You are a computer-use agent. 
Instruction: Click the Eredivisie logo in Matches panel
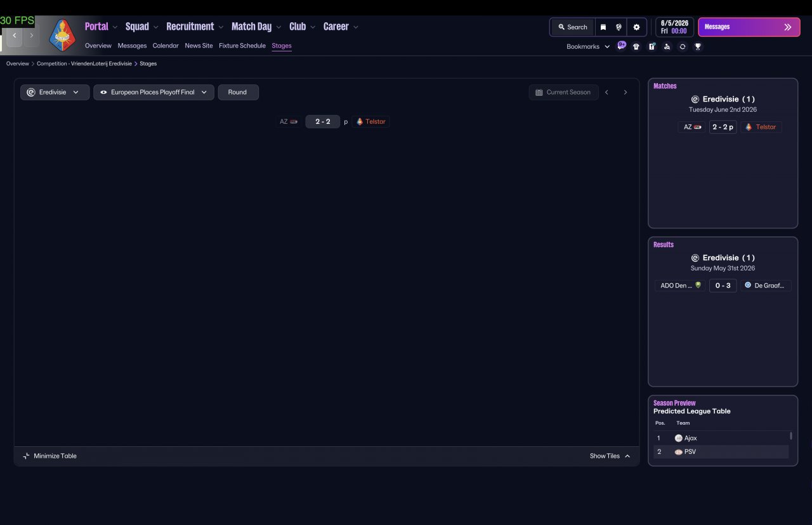(695, 99)
